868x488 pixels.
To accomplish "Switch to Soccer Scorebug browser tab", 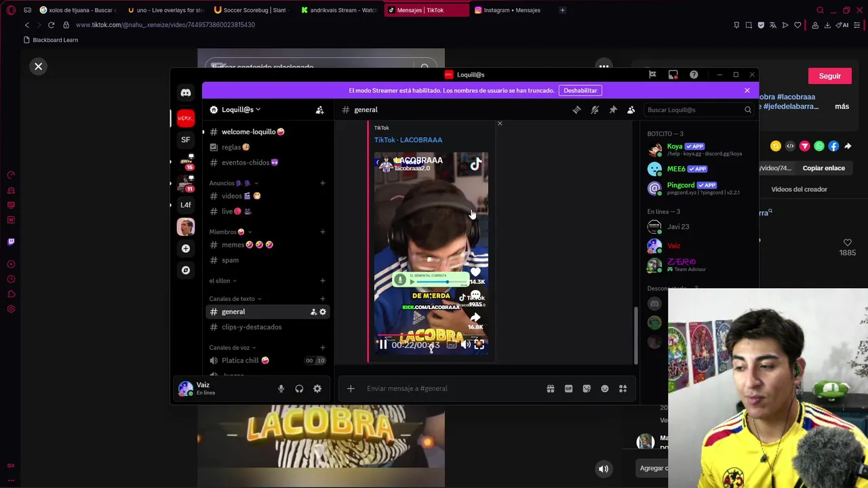I will 252,10.
